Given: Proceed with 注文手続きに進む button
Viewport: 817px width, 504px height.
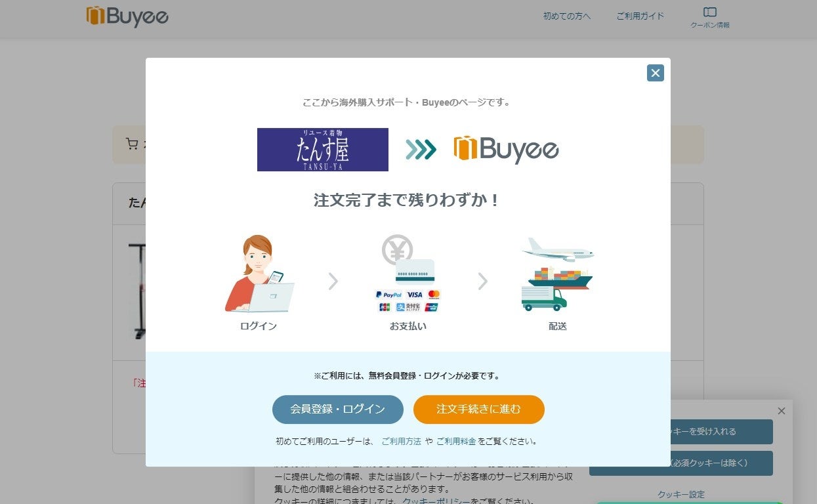Looking at the screenshot, I should tap(479, 409).
